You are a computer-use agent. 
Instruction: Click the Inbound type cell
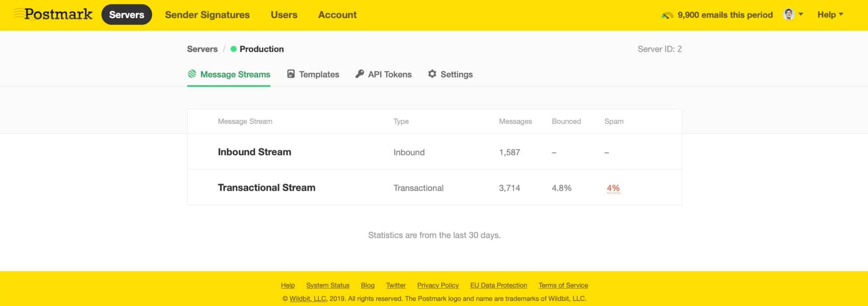pyautogui.click(x=409, y=153)
